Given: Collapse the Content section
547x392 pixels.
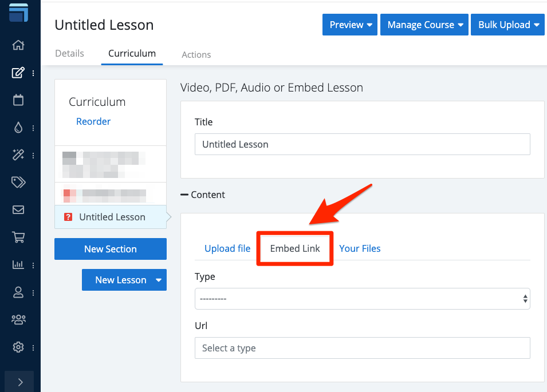Looking at the screenshot, I should pos(203,195).
